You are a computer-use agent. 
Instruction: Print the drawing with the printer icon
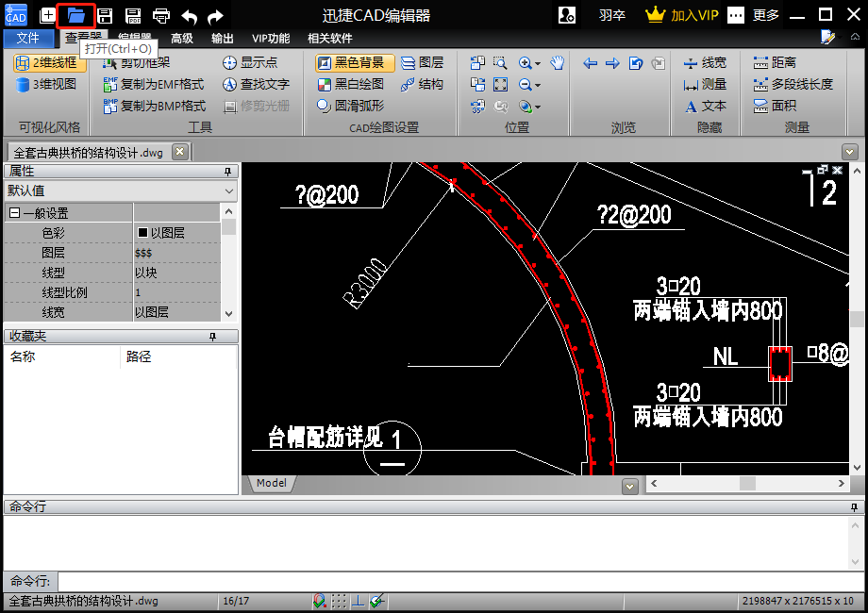[x=161, y=15]
